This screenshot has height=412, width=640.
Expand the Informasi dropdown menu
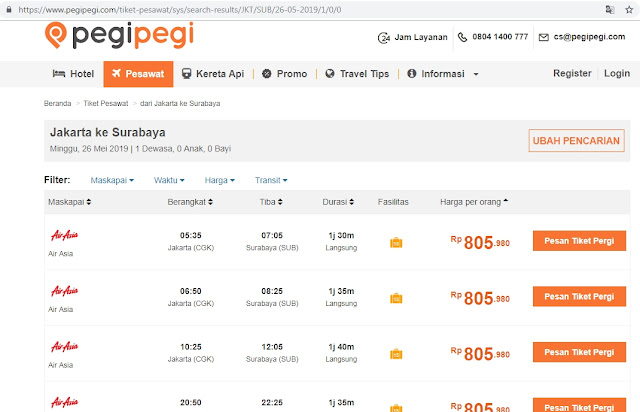pyautogui.click(x=443, y=74)
